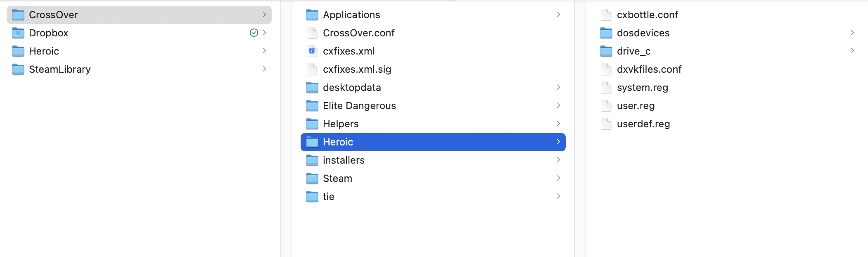Expand Helpers folder chevron
The image size is (868, 257).
click(558, 124)
